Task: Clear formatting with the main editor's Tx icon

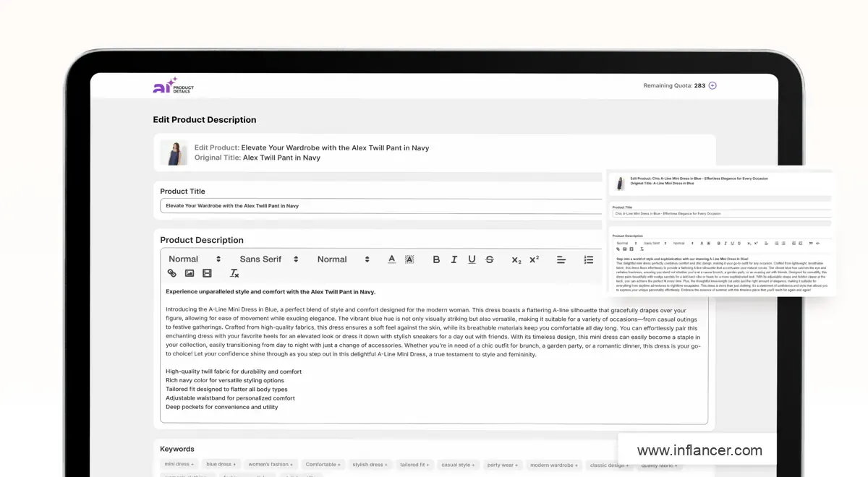Action: pyautogui.click(x=234, y=273)
